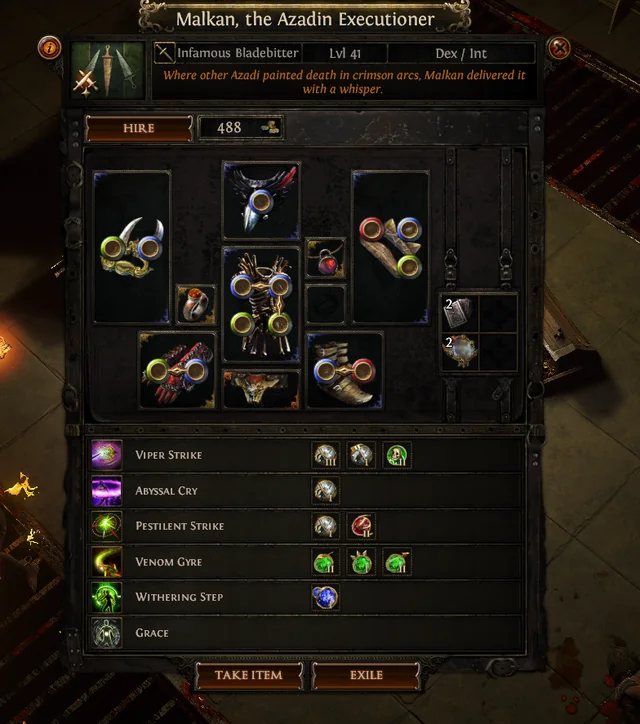Image resolution: width=640 pixels, height=724 pixels.
Task: Select the claw weapon in left slot
Action: coord(132,247)
